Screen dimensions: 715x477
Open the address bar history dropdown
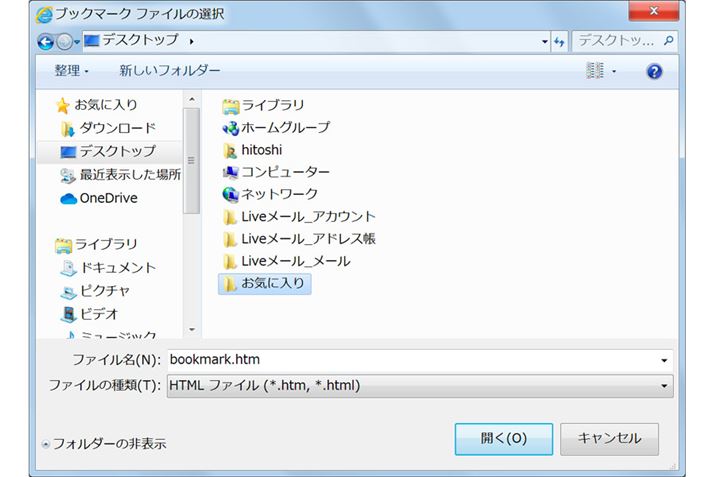tap(544, 41)
